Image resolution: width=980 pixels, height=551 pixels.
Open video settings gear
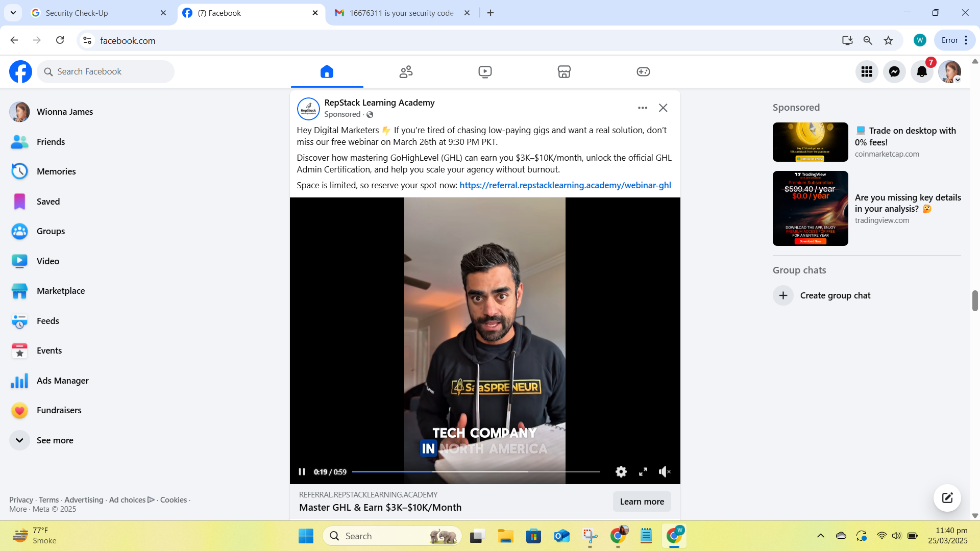(621, 472)
